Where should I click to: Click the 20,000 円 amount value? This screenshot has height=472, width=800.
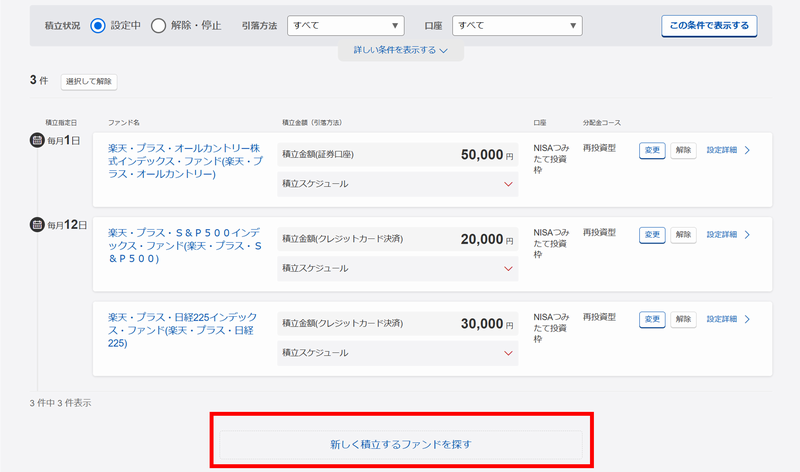point(487,239)
